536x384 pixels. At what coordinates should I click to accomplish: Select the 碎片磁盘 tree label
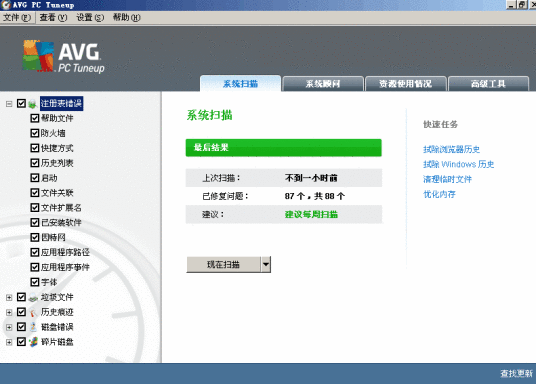click(57, 342)
